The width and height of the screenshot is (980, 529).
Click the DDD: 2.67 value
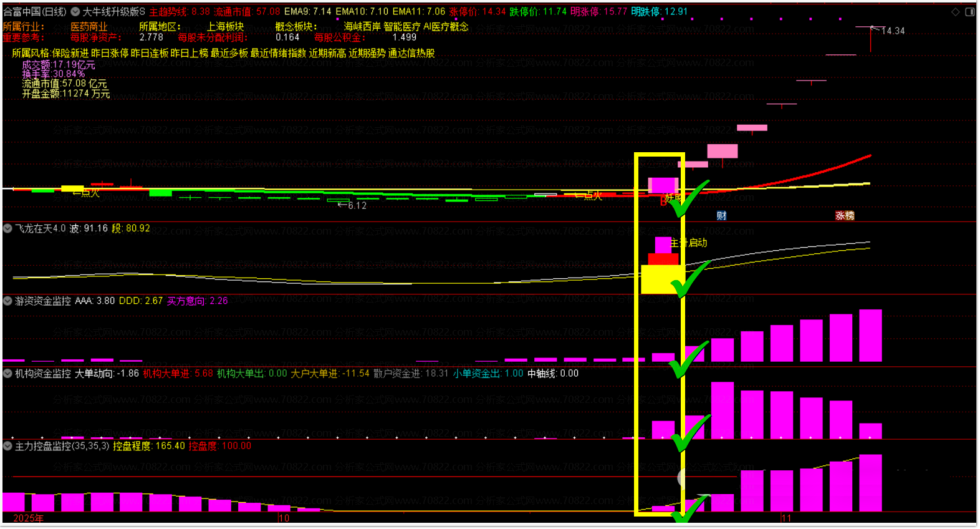point(141,301)
